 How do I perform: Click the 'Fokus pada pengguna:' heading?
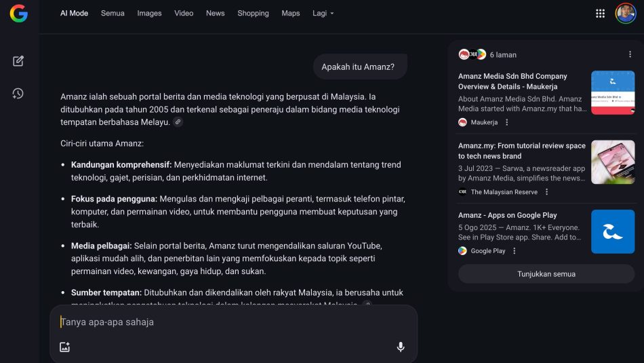114,199
